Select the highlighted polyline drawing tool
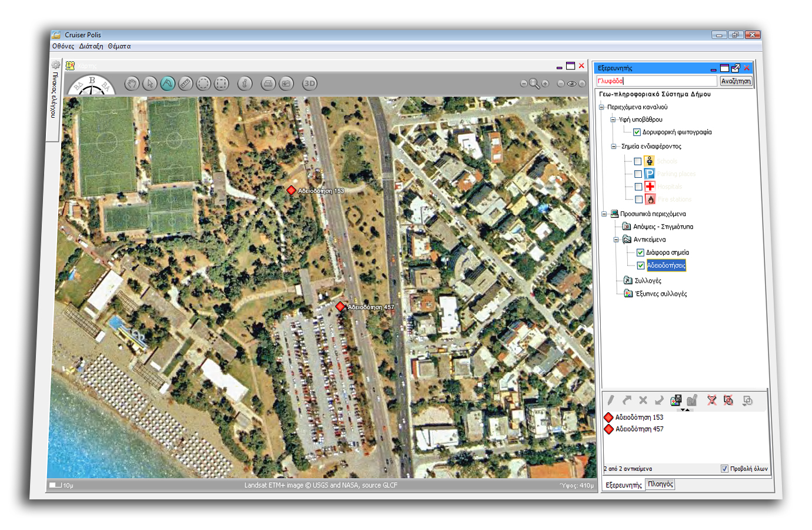Image resolution: width=812 pixels, height=530 pixels. pyautogui.click(x=168, y=84)
